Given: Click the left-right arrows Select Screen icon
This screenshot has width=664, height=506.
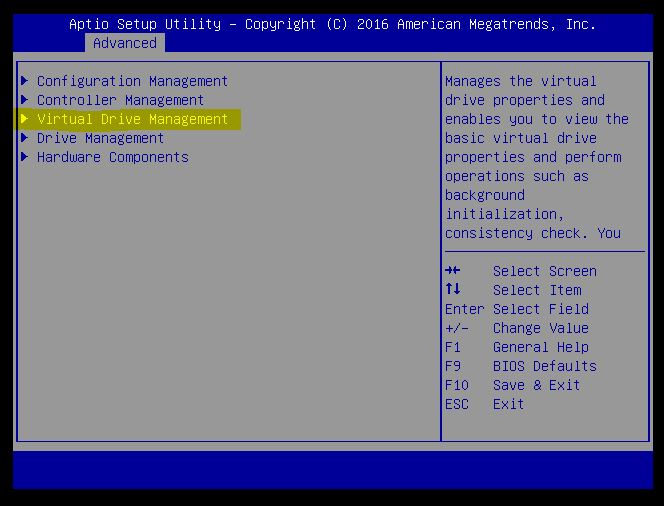Looking at the screenshot, I should [453, 270].
